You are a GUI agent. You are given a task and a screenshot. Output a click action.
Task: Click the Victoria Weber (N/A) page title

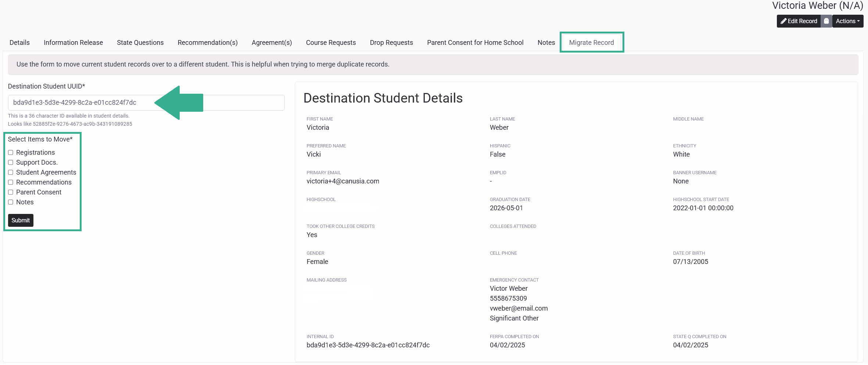817,6
